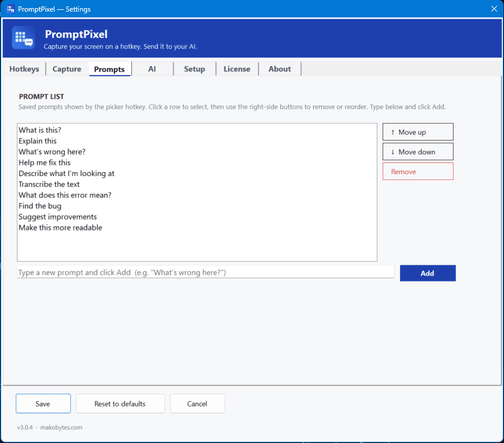
Task: Click the Move up button
Action: (x=418, y=132)
